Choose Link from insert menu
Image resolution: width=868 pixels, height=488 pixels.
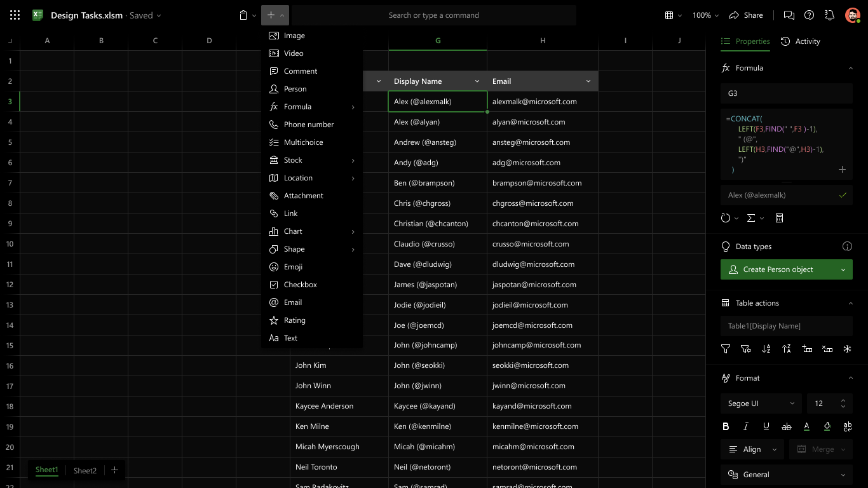[x=312, y=213]
